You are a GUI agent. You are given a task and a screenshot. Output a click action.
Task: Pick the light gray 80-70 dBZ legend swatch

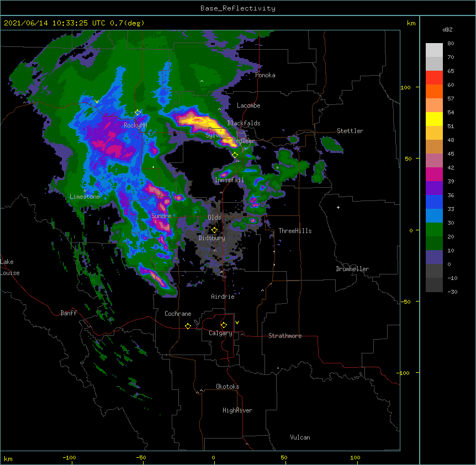(x=434, y=50)
